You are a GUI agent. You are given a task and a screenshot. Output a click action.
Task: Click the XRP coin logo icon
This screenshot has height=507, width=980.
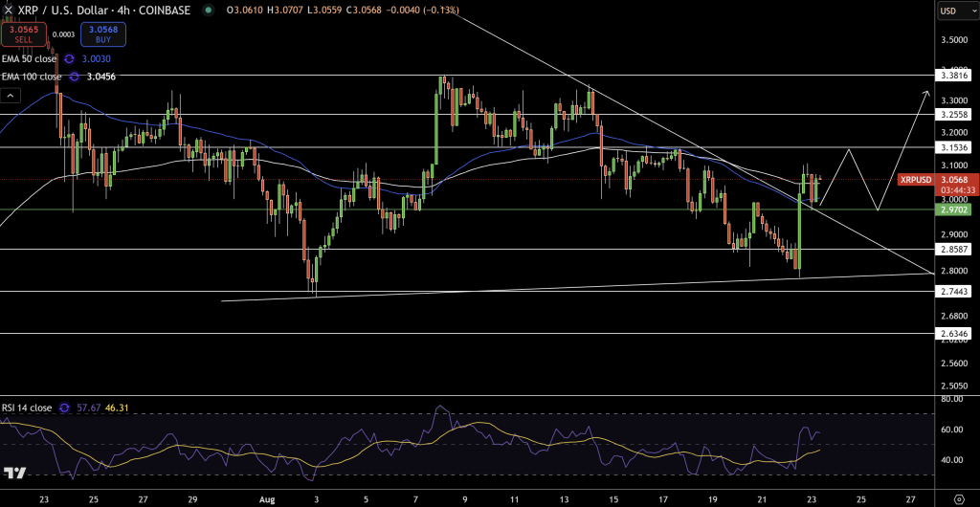click(x=8, y=10)
